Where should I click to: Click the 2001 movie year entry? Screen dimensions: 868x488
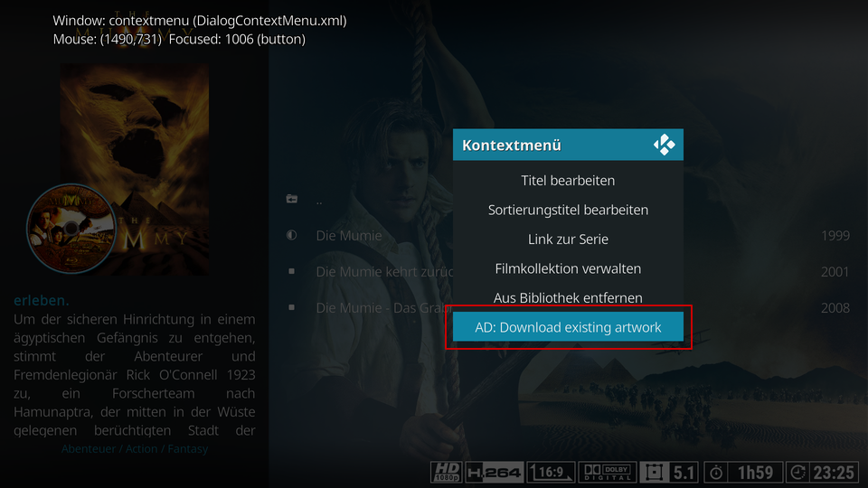(835, 272)
